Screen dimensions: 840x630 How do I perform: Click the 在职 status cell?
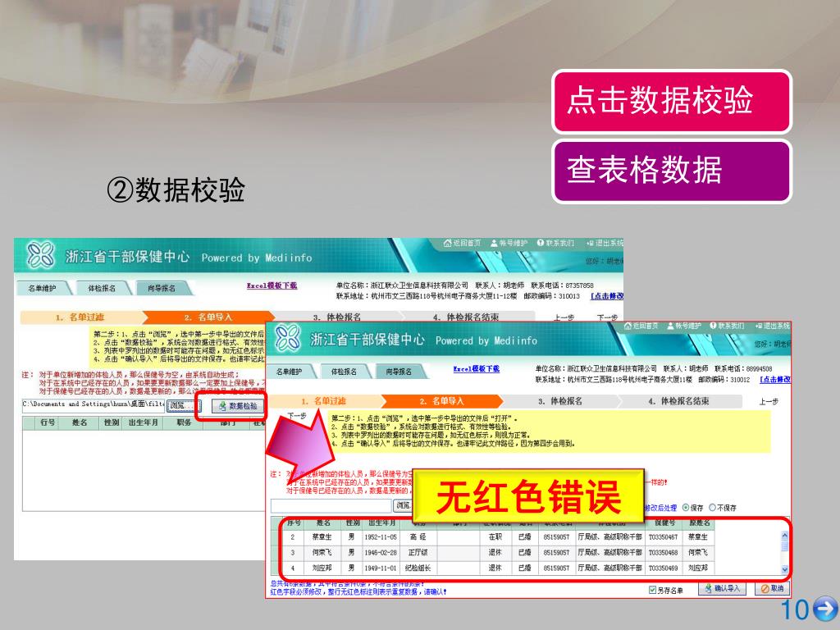(495, 536)
